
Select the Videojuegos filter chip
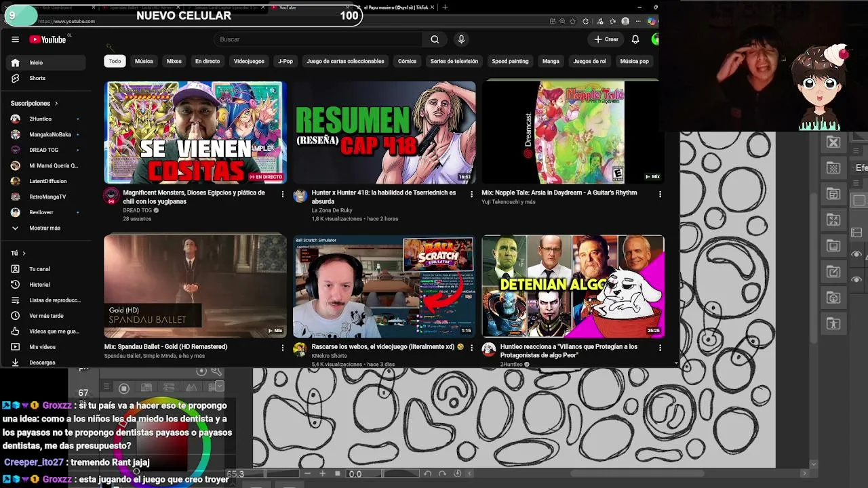click(x=249, y=61)
